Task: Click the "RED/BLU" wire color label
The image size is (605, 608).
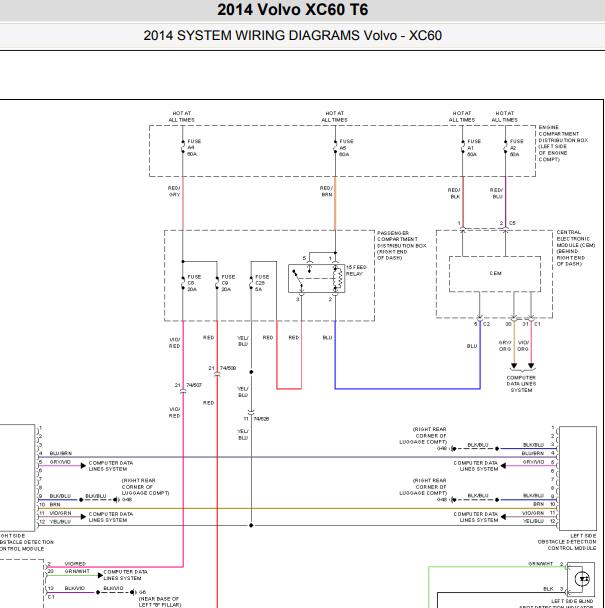Action: tap(496, 193)
